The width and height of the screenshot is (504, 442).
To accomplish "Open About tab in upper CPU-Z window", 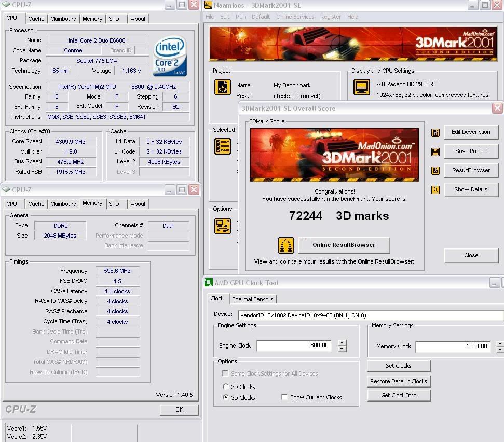I will tap(138, 19).
